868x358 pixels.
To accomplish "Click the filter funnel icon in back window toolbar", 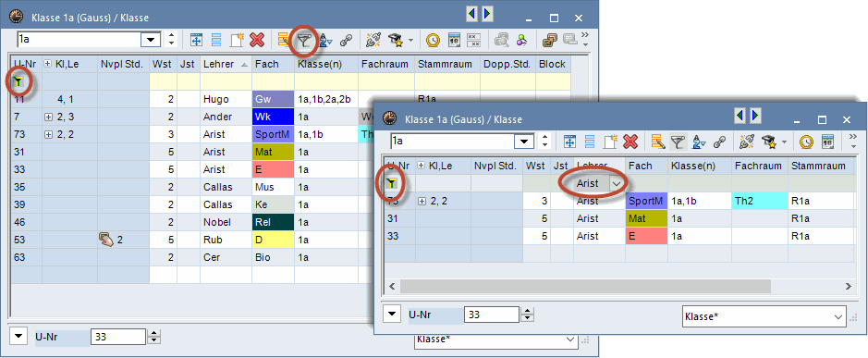I will pyautogui.click(x=304, y=40).
